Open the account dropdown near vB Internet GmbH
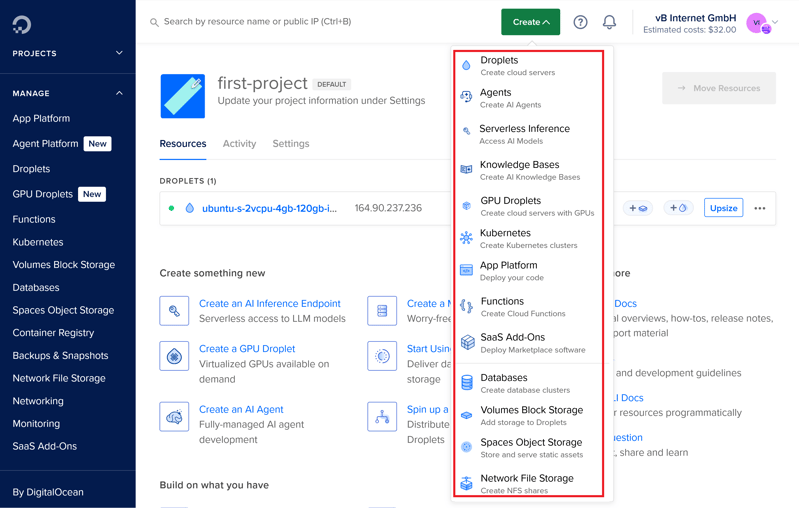Screen dimensions: 800x508 click(x=775, y=22)
